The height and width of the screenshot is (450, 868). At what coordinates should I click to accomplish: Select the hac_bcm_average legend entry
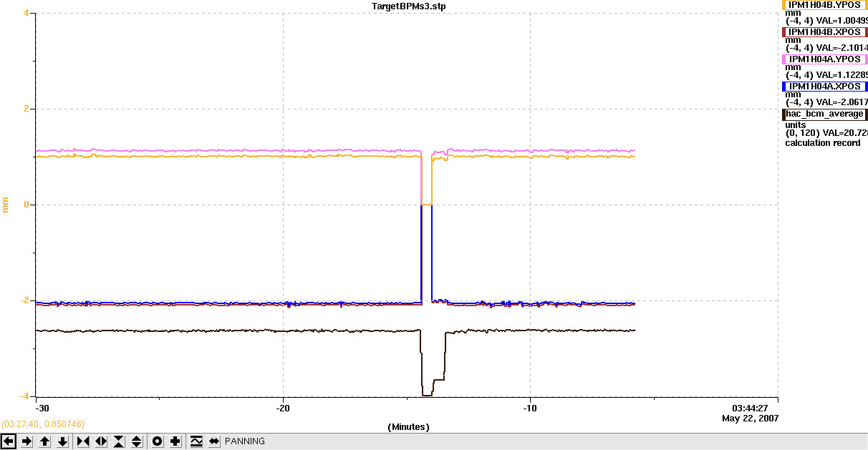click(824, 114)
